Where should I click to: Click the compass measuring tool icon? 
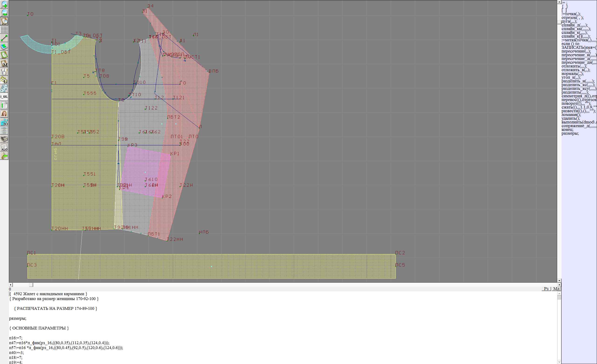pos(4,72)
